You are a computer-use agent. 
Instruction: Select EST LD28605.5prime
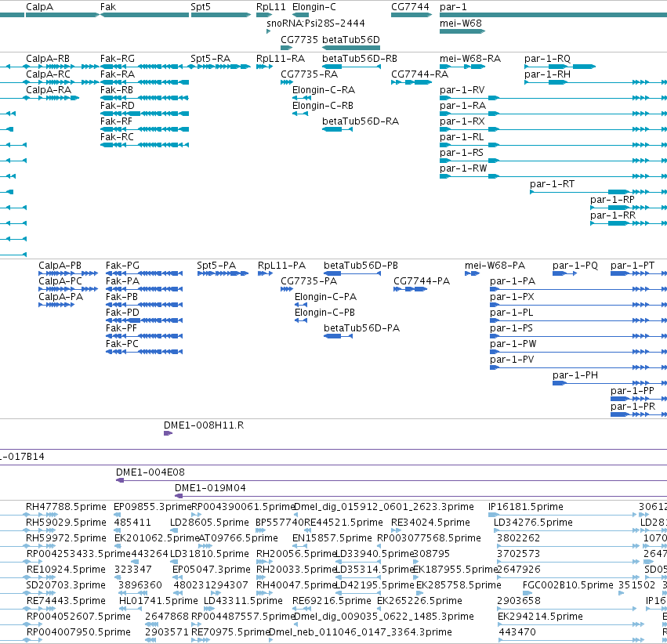pos(209,523)
